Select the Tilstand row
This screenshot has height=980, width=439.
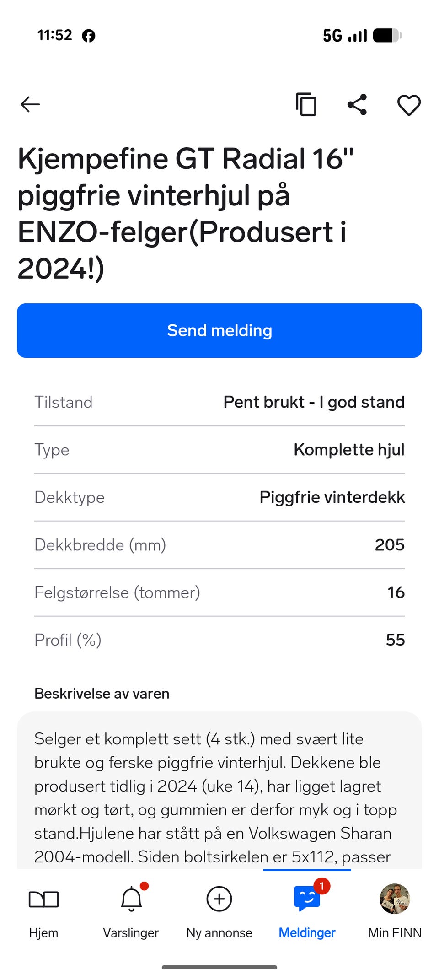pyautogui.click(x=219, y=402)
